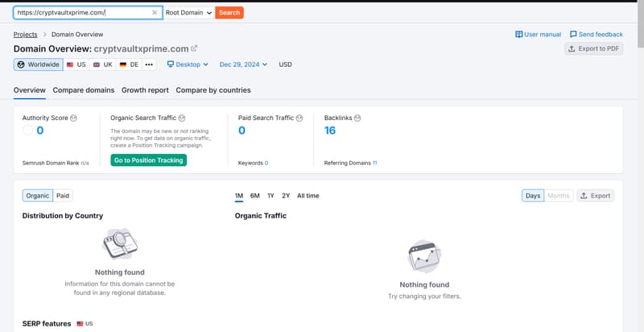Switch to the Compare domains tab

coord(84,90)
